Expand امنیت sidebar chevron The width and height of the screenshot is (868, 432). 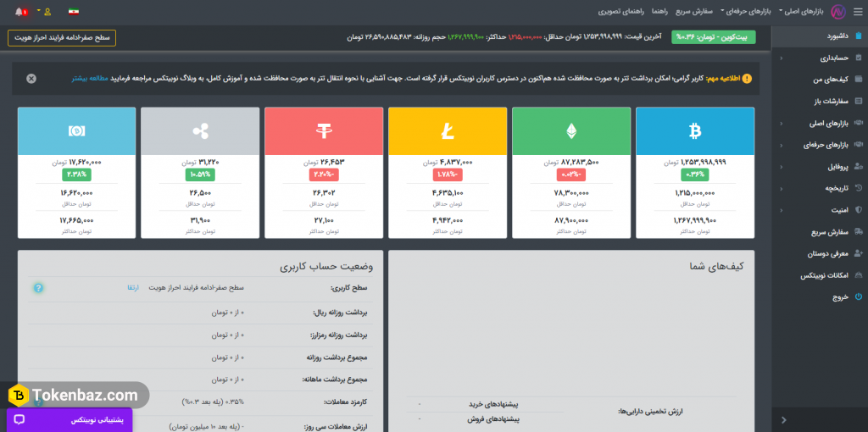(781, 211)
